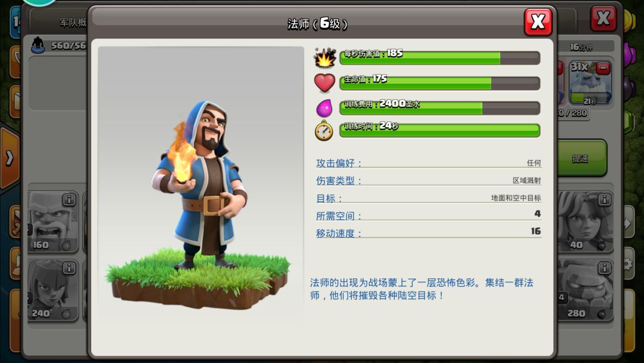Open info for the Archer troop

point(69,268)
